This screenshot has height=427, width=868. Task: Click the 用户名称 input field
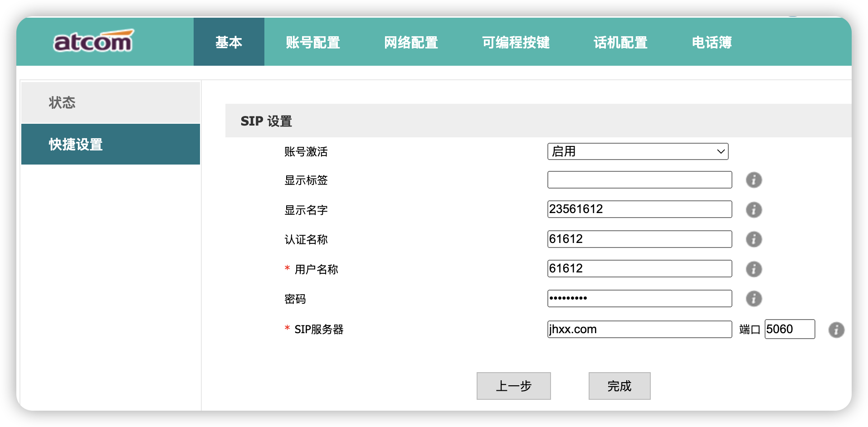tap(639, 268)
